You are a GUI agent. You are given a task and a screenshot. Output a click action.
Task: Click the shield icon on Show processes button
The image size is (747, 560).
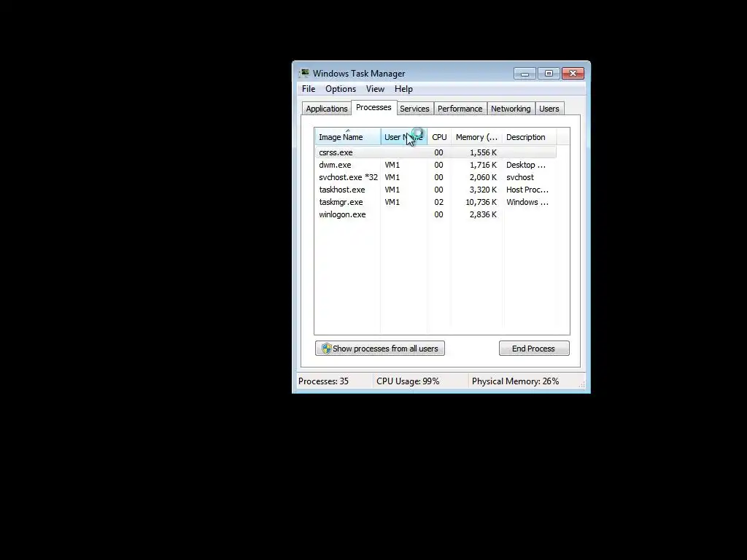click(x=326, y=349)
